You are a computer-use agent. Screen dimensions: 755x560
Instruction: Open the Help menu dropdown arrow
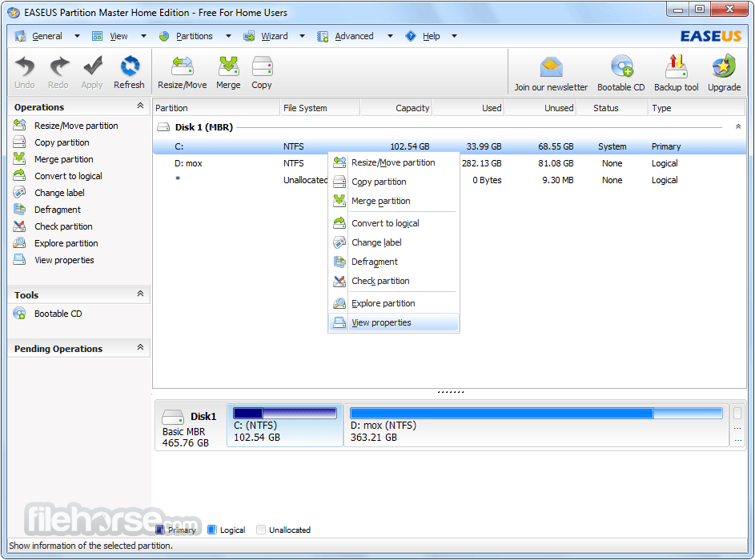click(x=454, y=36)
